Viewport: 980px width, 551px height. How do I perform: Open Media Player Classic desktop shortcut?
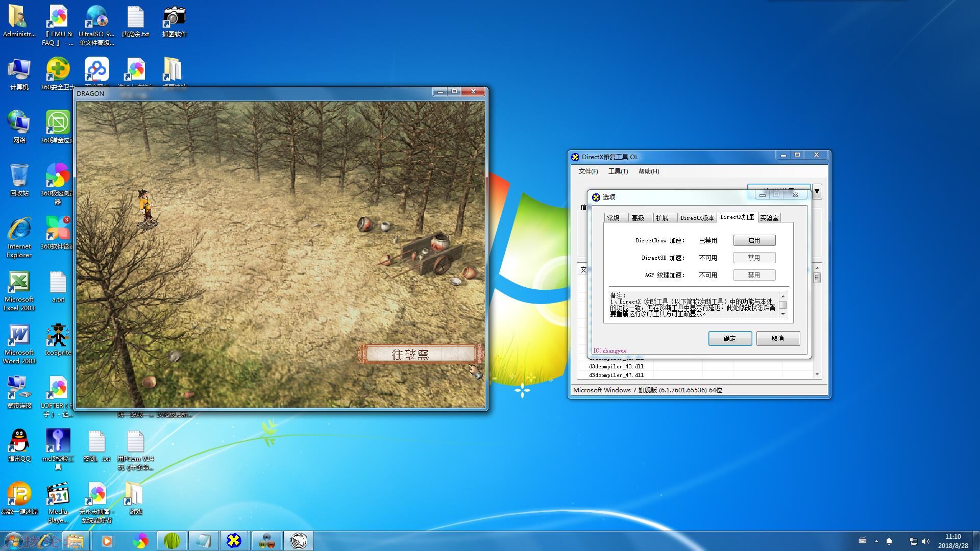(x=58, y=503)
